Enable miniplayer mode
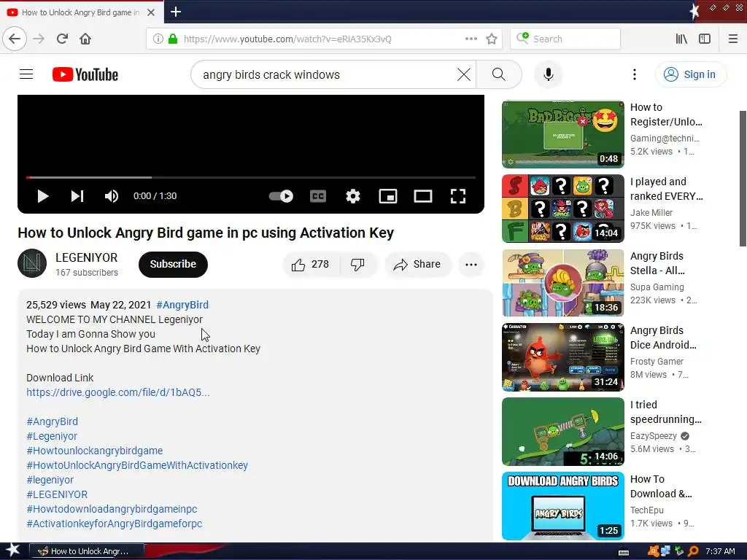The image size is (747, 560). 388,195
